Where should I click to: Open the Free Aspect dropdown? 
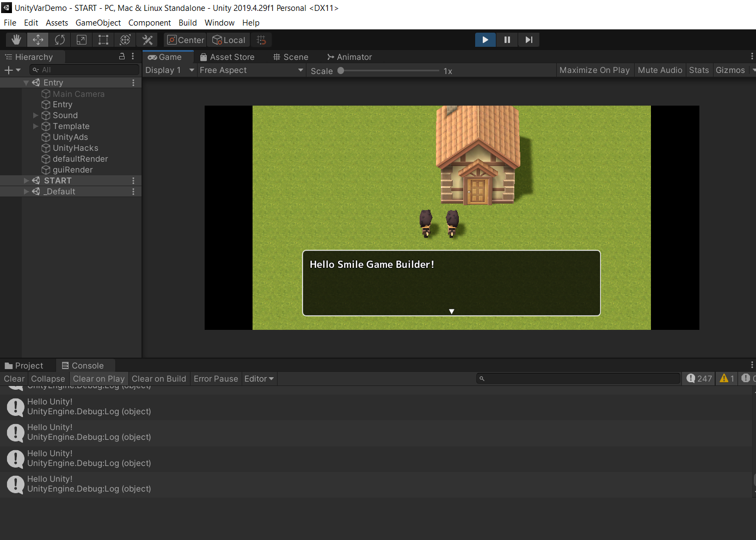(x=251, y=70)
